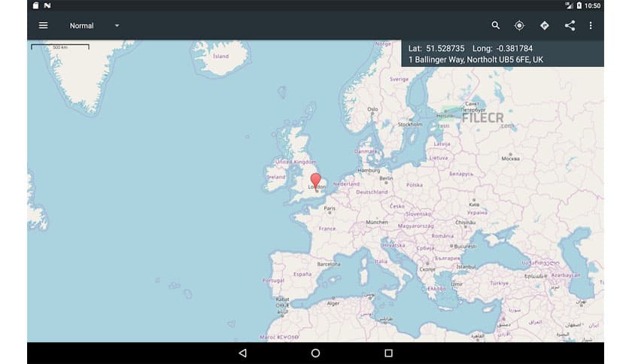Screen dimensions: 629x364
Task: Tap the Android recent apps button
Action: point(388,353)
